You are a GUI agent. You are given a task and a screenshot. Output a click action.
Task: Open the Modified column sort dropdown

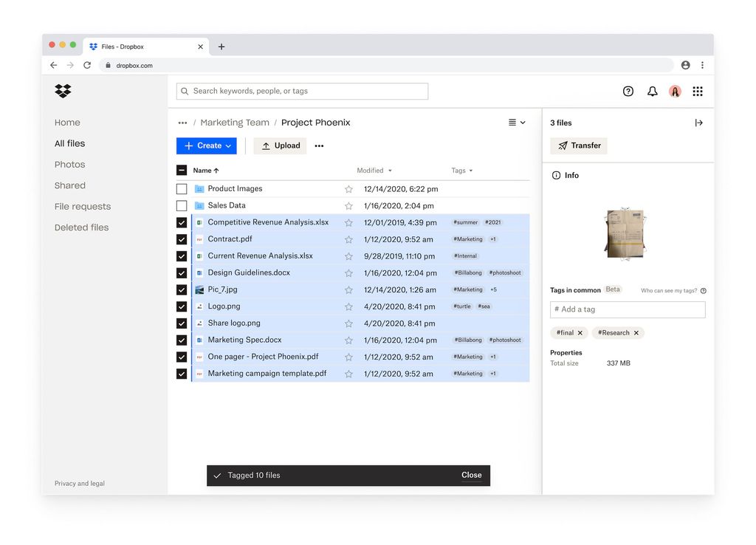(389, 170)
